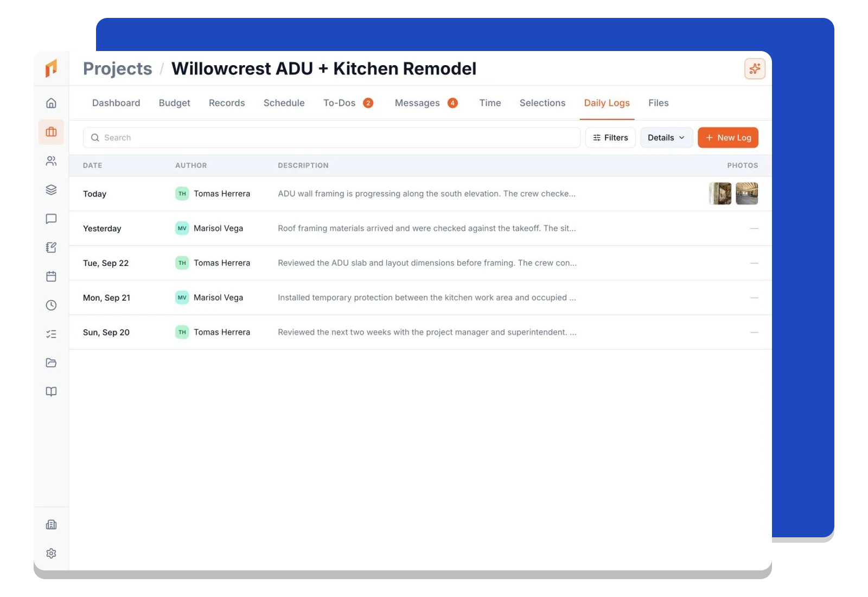Open the home icon in sidebar
This screenshot has height=597, width=868.
51,103
